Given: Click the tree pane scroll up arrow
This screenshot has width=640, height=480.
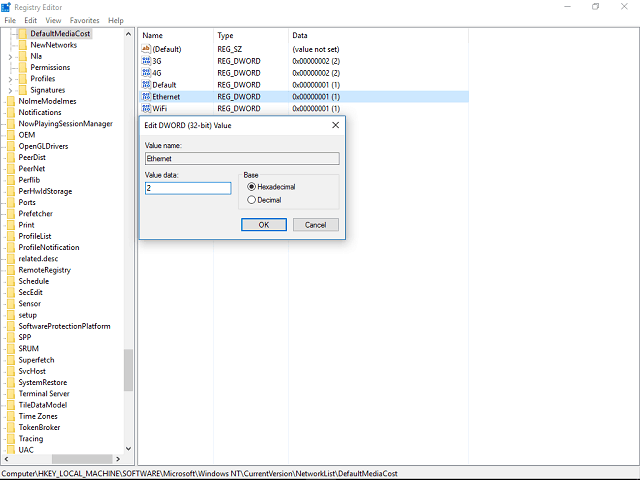Looking at the screenshot, I should [x=128, y=34].
